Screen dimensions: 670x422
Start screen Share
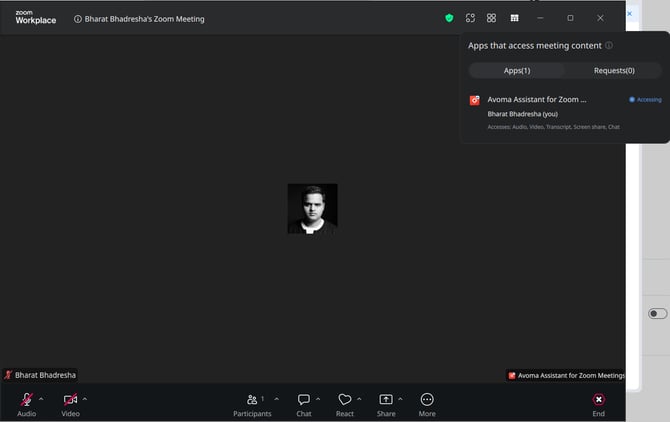[386, 404]
